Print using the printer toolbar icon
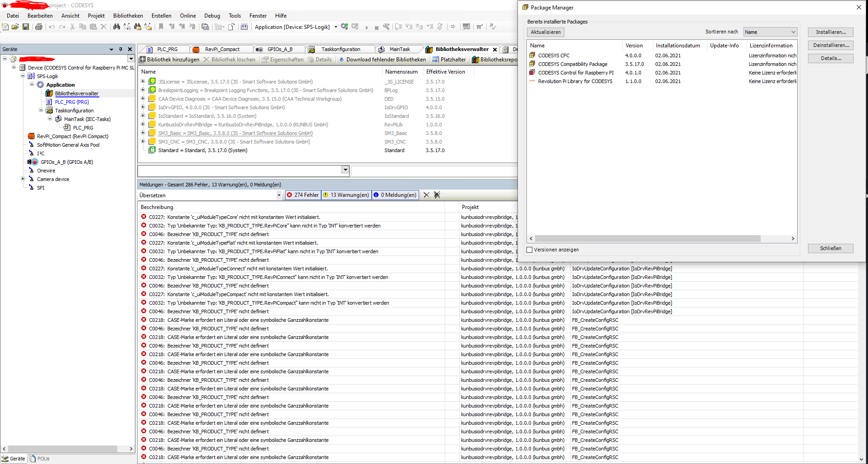 click(x=39, y=27)
